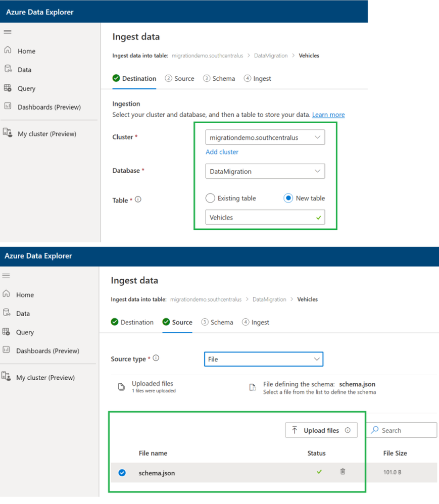Click green checkmark status of schema.json

pos(319,472)
